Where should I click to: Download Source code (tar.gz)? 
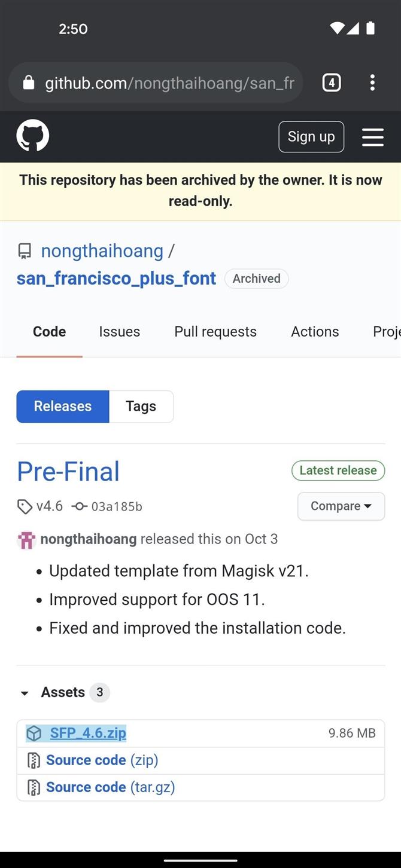(x=110, y=787)
